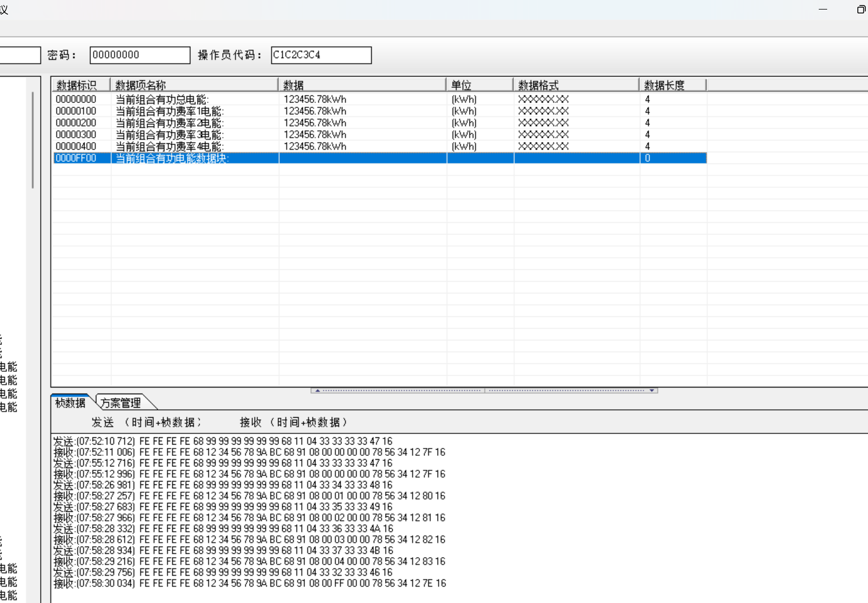The image size is (868, 603).
Task: Click the left panel vertical scrollbar
Action: [33, 140]
